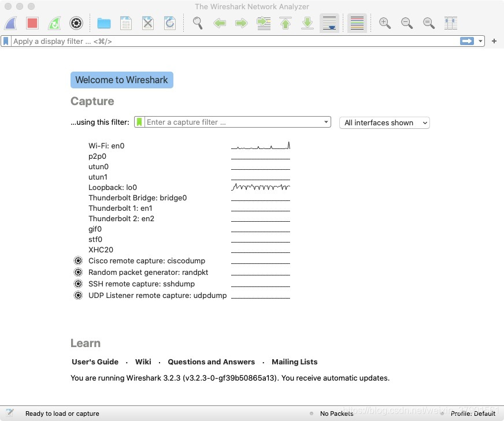Jump to the first packet

coord(286,23)
